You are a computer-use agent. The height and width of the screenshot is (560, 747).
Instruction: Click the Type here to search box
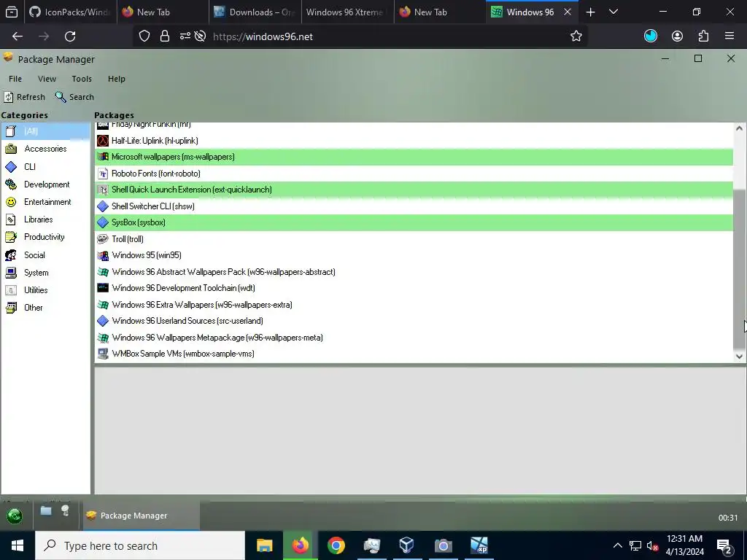140,545
